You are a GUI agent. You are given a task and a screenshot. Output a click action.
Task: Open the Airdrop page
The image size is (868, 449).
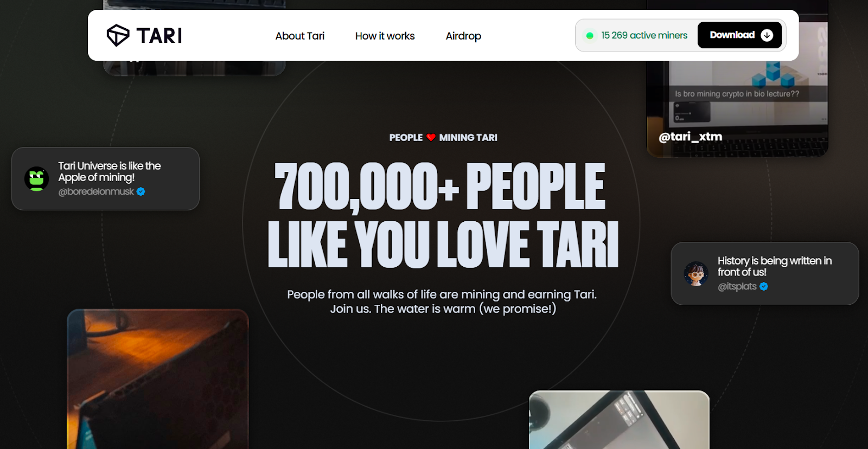pos(463,36)
